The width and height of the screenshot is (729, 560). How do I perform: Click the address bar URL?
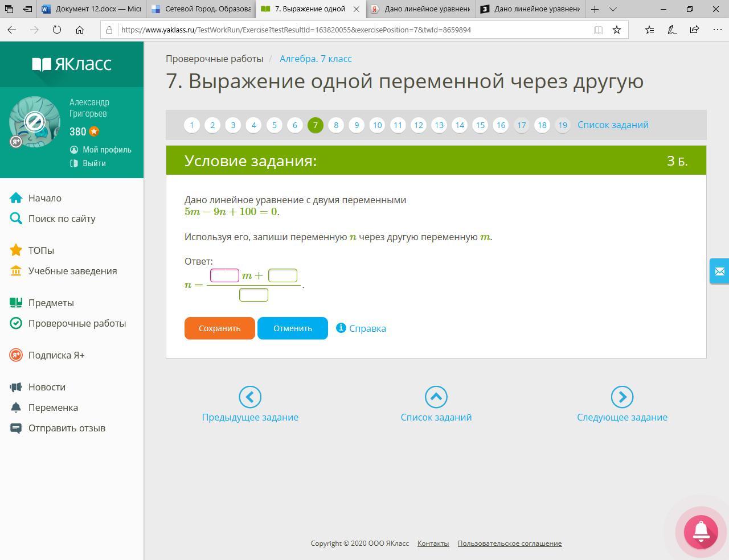tap(296, 30)
